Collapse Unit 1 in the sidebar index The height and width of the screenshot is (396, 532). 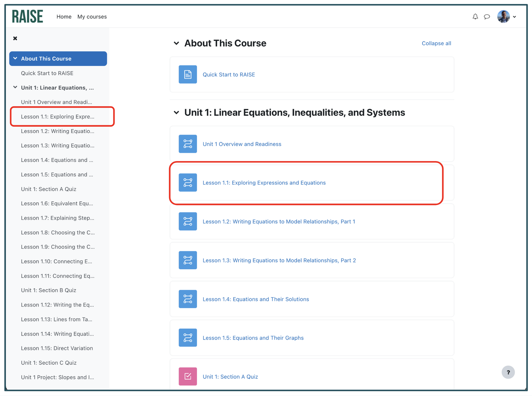pos(15,87)
